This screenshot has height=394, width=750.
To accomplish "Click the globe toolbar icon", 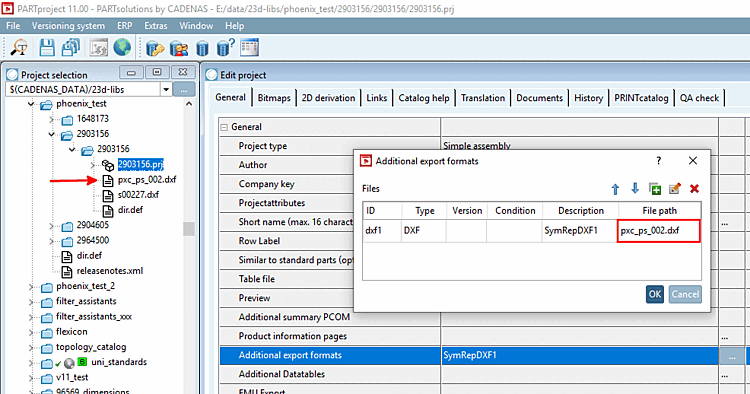I will (122, 48).
